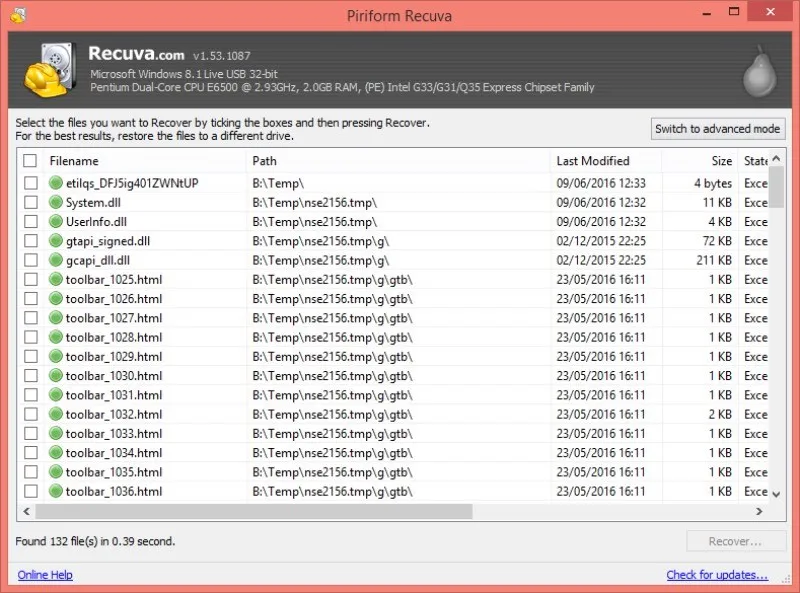Tick the checkbox for gcapi_dll.dll
Viewport: 800px width, 593px height.
(31, 260)
